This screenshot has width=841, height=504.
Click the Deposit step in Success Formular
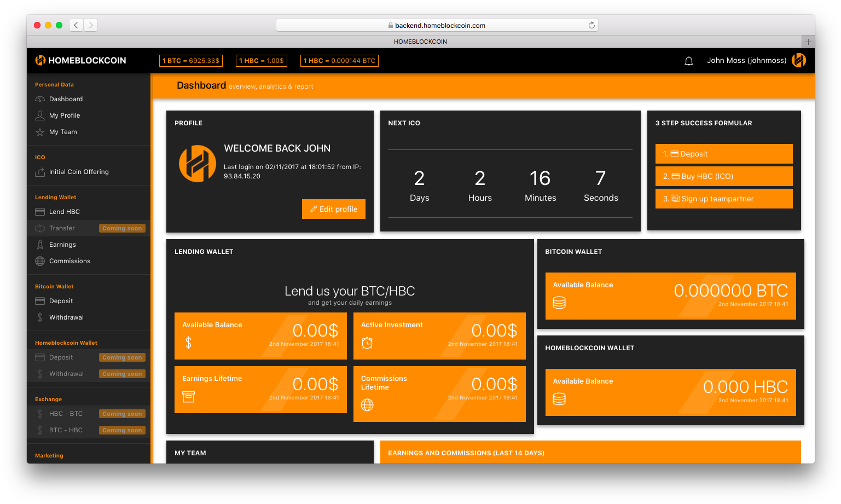(723, 154)
